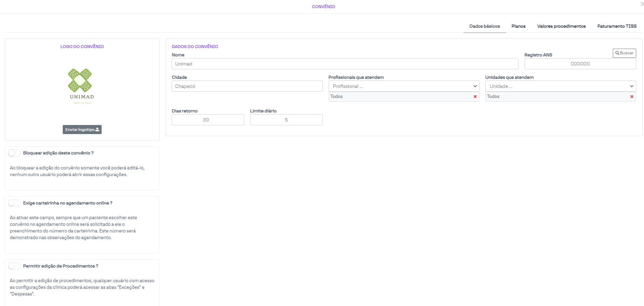The image size is (644, 306).
Task: Select the Dias retorno field
Action: point(208,120)
